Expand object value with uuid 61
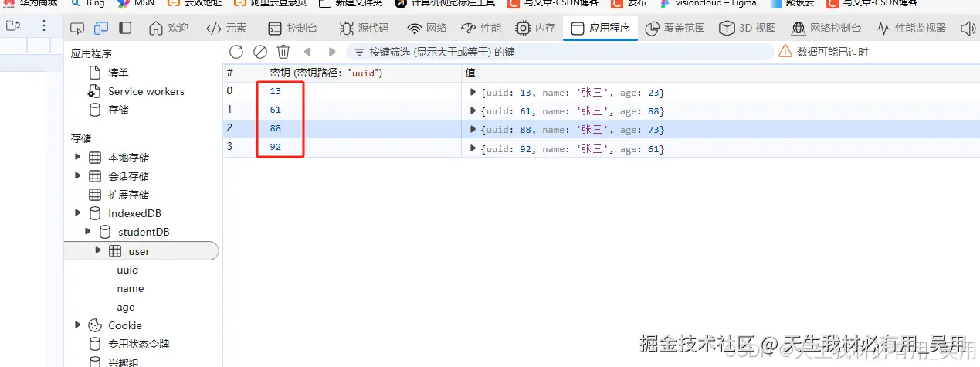The height and width of the screenshot is (367, 980). click(x=473, y=111)
